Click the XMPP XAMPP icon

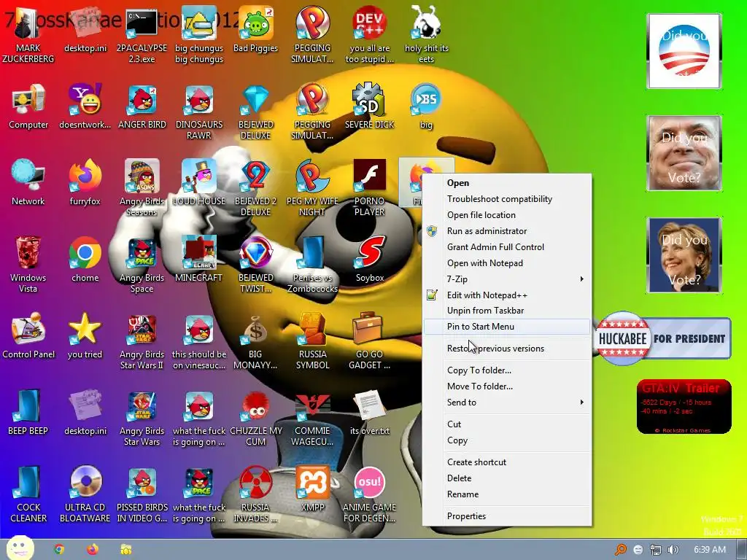312,490
